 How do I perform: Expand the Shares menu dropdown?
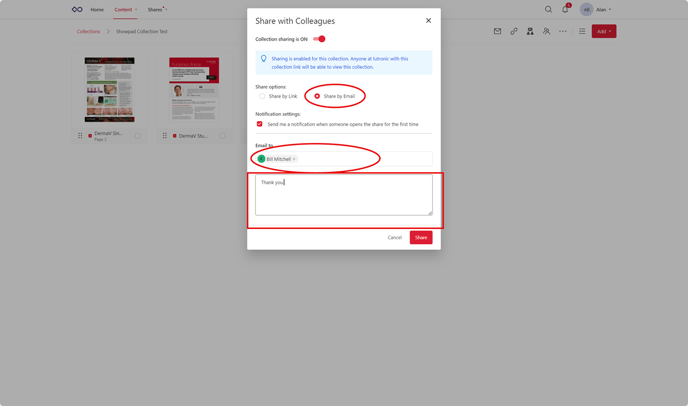[x=157, y=10]
